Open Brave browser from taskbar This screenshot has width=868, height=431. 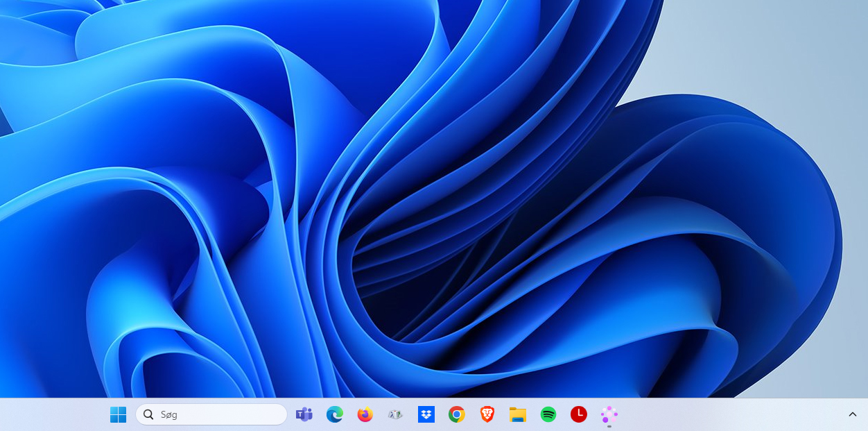pos(487,414)
